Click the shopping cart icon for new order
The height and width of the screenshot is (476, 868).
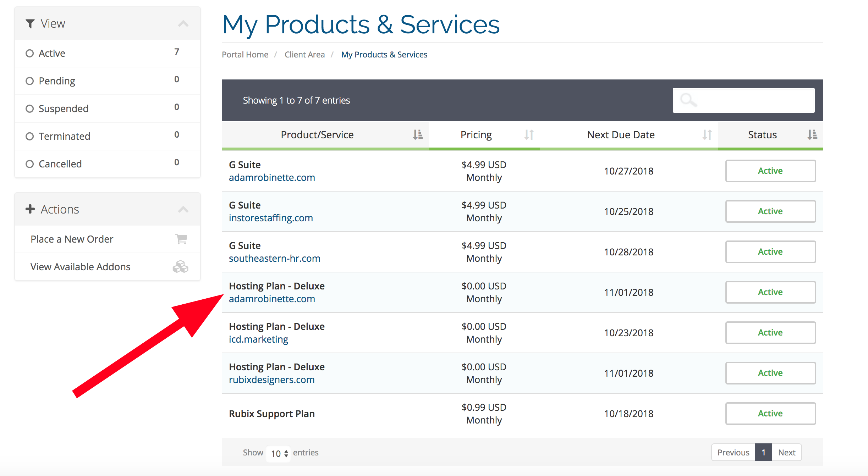pyautogui.click(x=181, y=239)
